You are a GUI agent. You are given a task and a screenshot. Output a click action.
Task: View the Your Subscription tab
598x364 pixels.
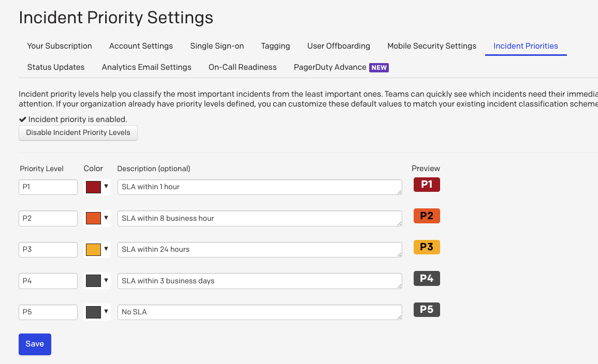point(59,46)
